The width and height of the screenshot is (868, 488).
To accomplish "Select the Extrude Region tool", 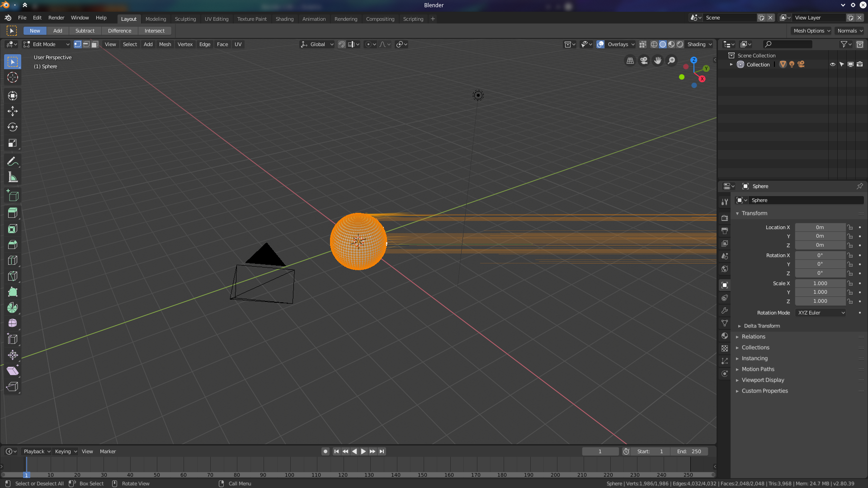I will pos(13,213).
